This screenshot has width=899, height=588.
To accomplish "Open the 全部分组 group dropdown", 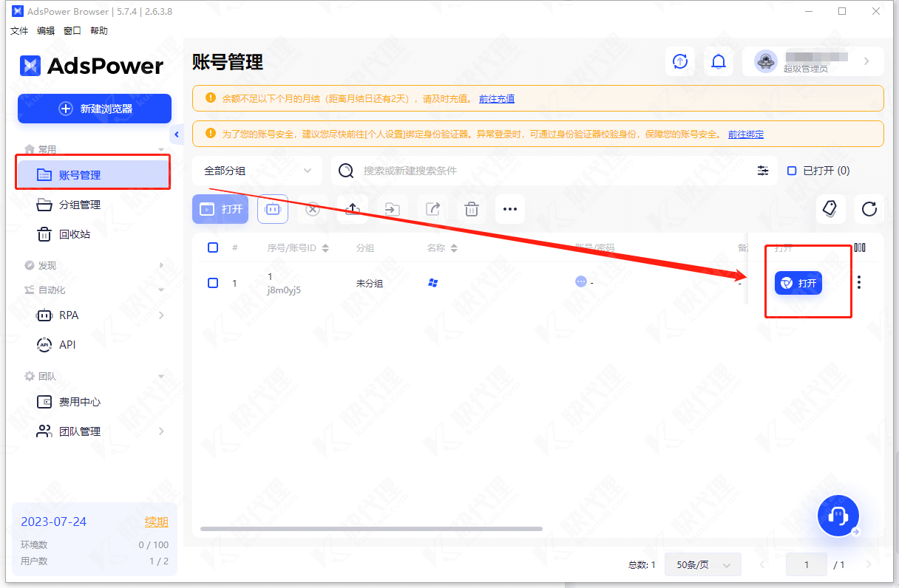I will tap(257, 171).
